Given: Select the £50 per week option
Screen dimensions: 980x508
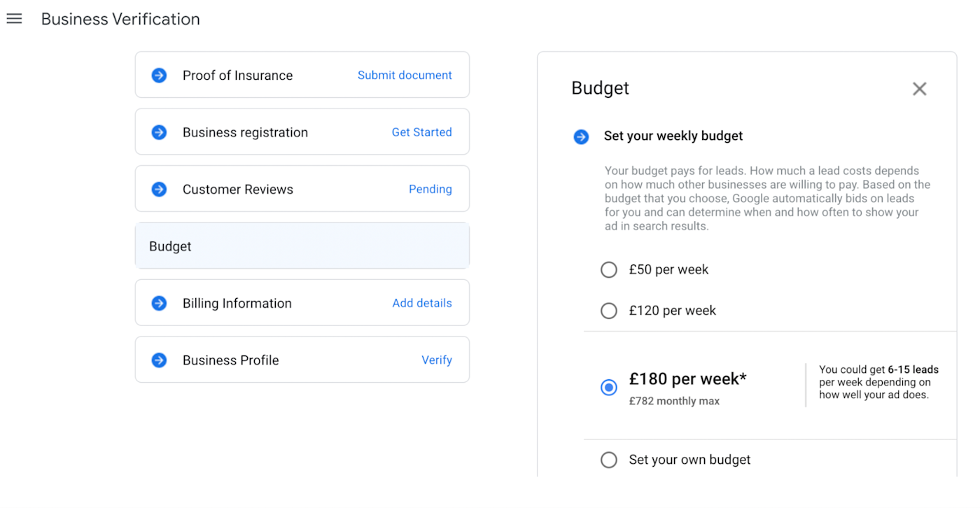Looking at the screenshot, I should pyautogui.click(x=609, y=270).
